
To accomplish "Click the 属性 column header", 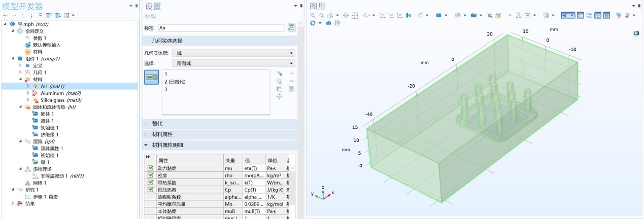I will coord(189,160).
